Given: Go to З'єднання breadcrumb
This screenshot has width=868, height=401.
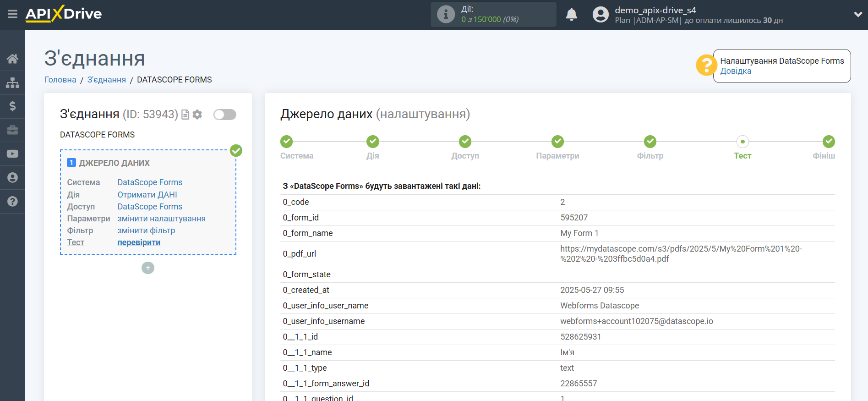Looking at the screenshot, I should [x=107, y=80].
